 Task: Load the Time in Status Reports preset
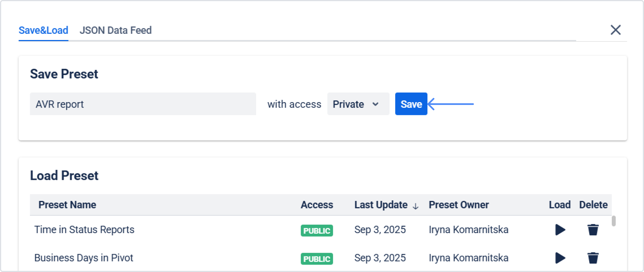(x=560, y=230)
